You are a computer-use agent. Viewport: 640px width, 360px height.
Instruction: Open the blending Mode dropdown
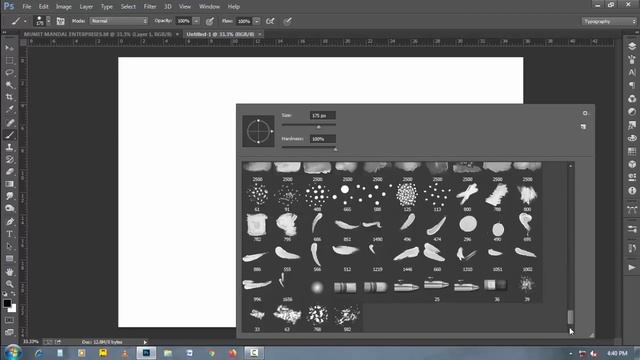click(x=119, y=21)
